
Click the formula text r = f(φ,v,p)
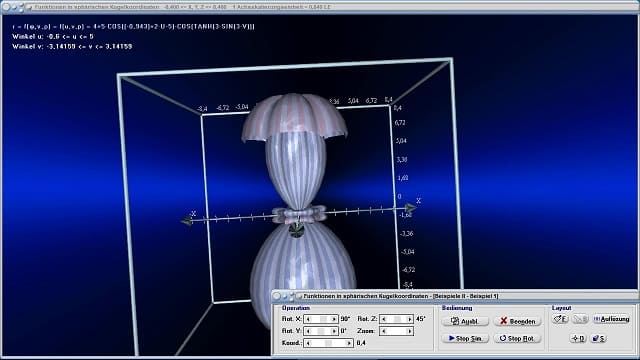tap(133, 27)
